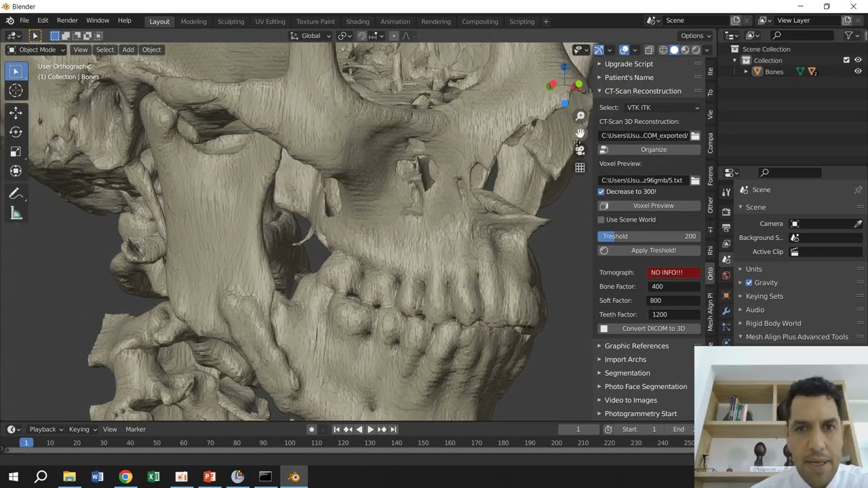Image resolution: width=868 pixels, height=488 pixels.
Task: Switch to wireframe viewport shading
Action: coord(663,50)
